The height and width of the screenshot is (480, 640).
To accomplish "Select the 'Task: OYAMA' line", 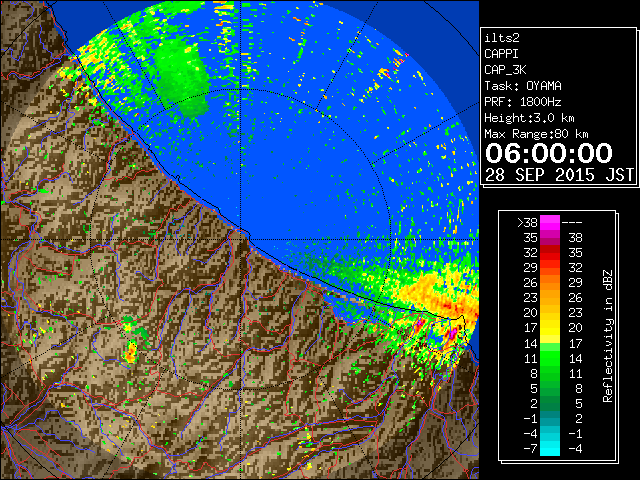I will pyautogui.click(x=523, y=86).
